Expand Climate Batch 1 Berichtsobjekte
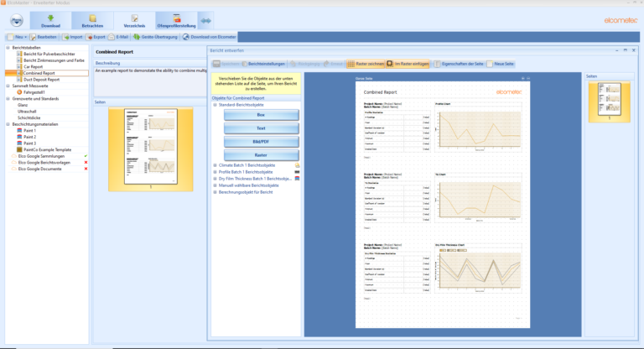The width and height of the screenshot is (644, 349). [x=216, y=166]
